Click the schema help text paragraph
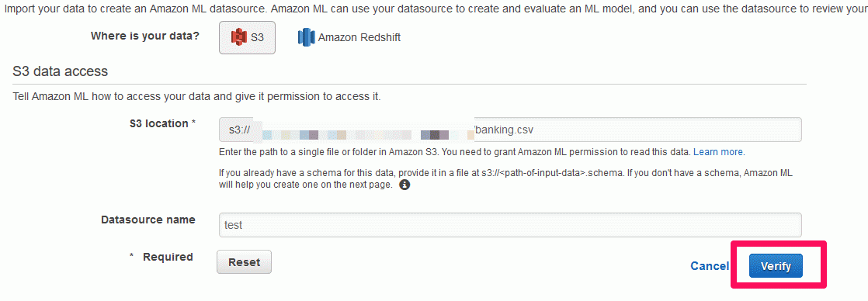Screen dimensions: 868x301 pos(505,178)
